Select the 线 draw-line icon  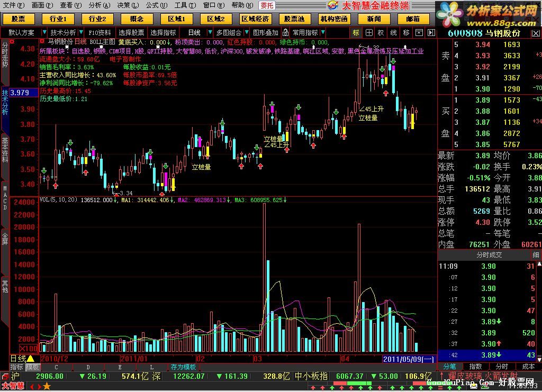(393, 33)
